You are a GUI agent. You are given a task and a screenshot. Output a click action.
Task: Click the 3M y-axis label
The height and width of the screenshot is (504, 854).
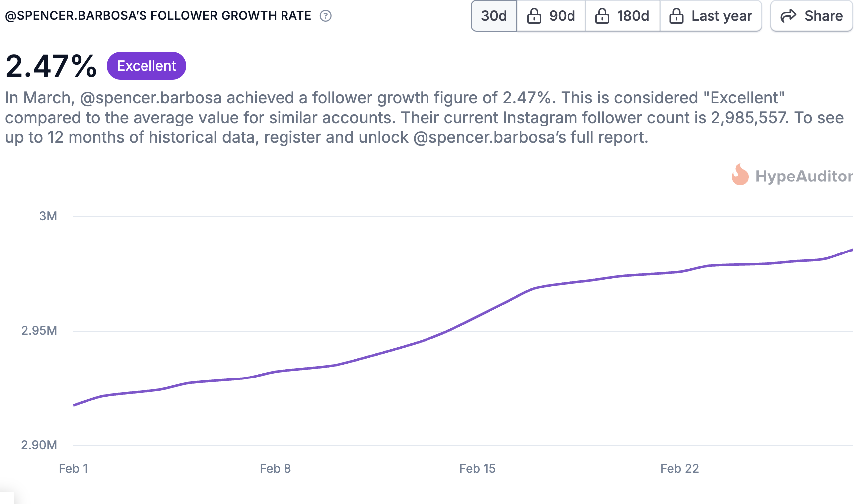point(48,216)
